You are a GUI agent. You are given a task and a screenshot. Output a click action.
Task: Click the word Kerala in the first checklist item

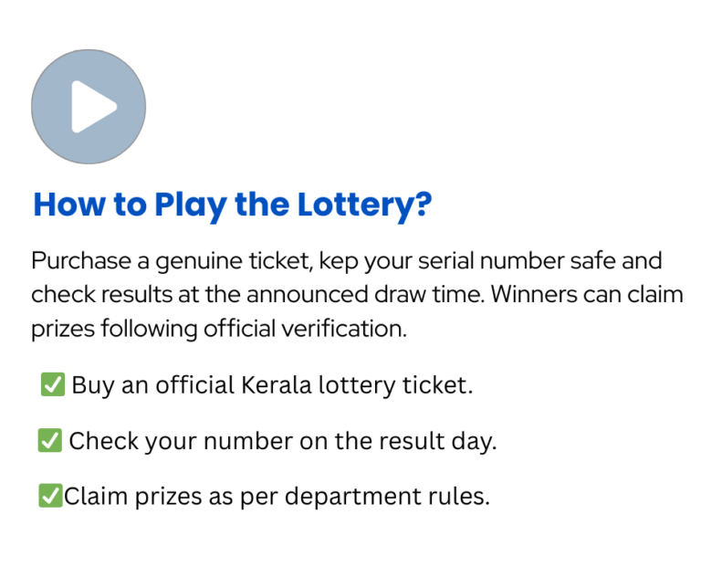(x=274, y=385)
